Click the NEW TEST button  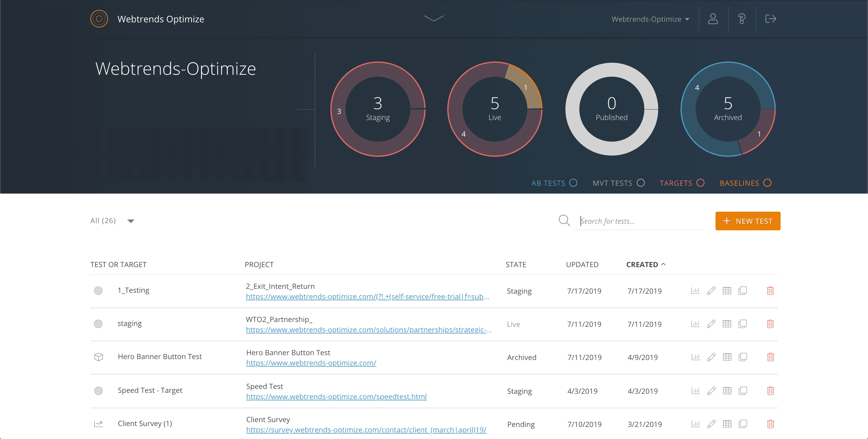tap(748, 221)
